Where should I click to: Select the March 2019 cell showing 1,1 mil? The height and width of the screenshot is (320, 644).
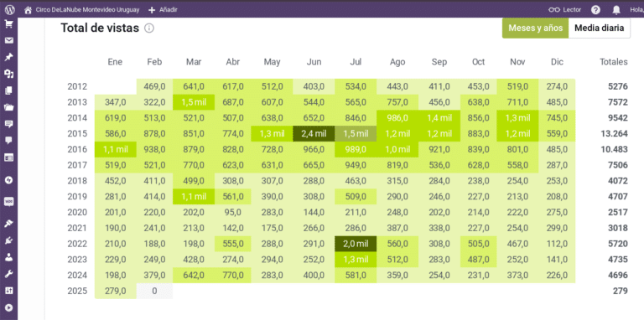194,197
